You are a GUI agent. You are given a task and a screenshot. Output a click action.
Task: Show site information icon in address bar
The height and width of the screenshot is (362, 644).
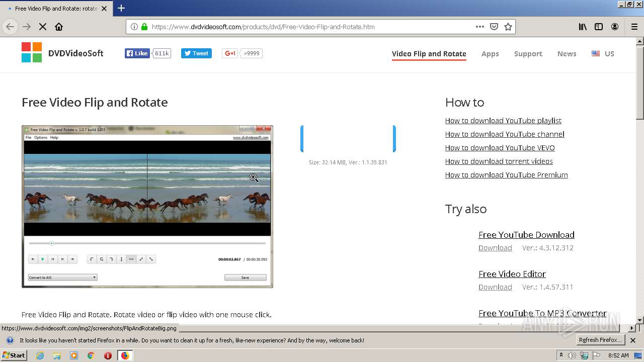[x=134, y=27]
